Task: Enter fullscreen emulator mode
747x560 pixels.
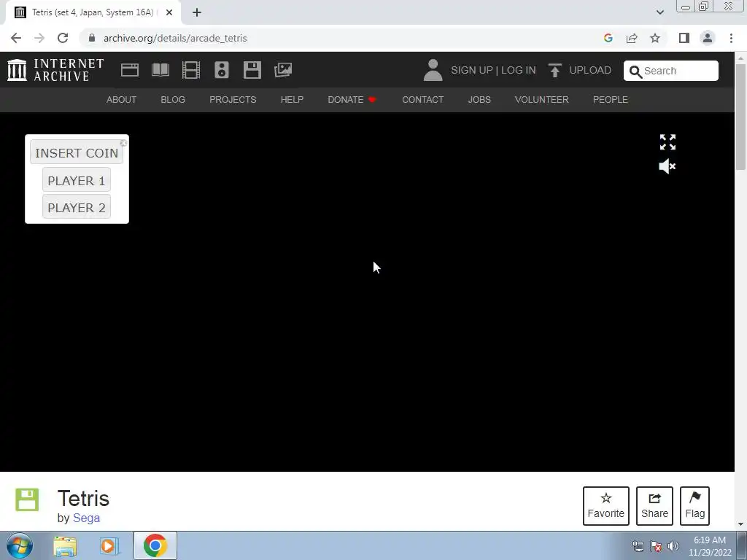Action: click(667, 142)
